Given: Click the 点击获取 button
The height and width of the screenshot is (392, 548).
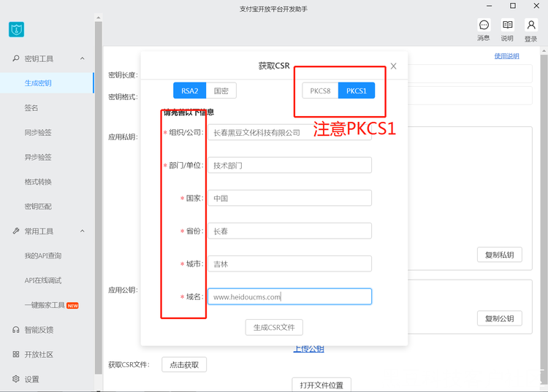Looking at the screenshot, I should pyautogui.click(x=184, y=365).
